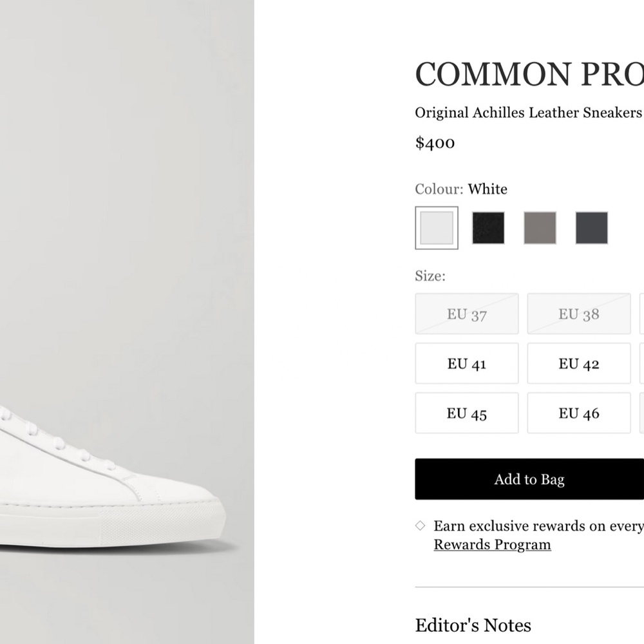Expand the Editor's Notes section
The width and height of the screenshot is (644, 644).
click(473, 625)
